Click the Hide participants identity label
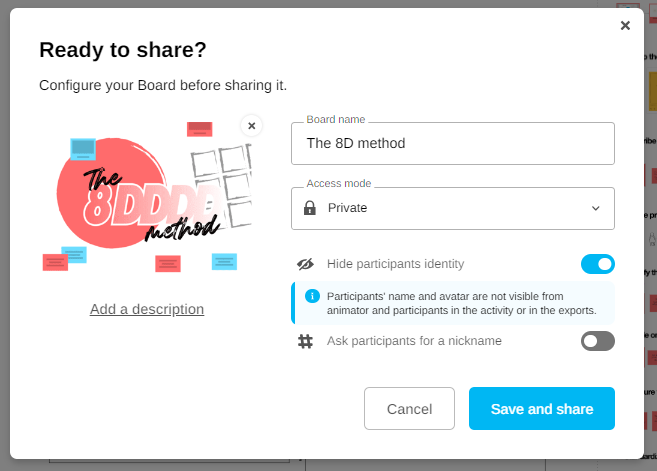The image size is (657, 471). pos(395,264)
